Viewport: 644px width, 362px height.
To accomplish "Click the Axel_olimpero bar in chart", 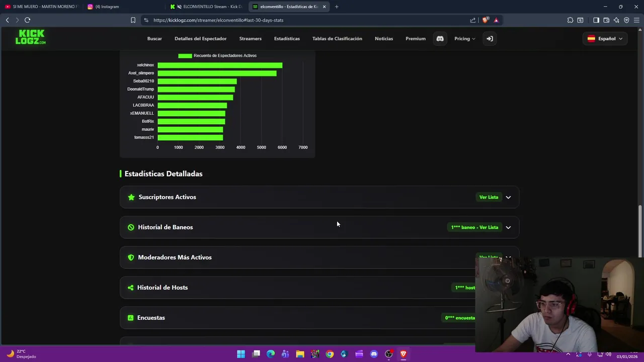I will point(217,73).
